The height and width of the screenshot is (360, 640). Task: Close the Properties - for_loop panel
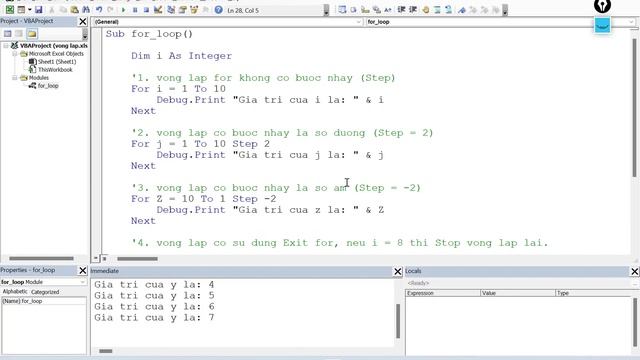(x=82, y=270)
